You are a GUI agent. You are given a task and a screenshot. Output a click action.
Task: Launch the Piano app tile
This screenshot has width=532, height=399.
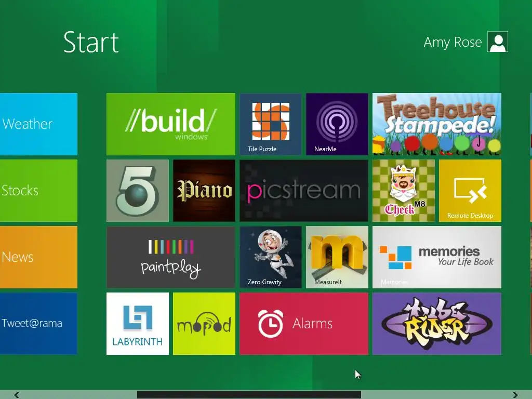tap(204, 191)
